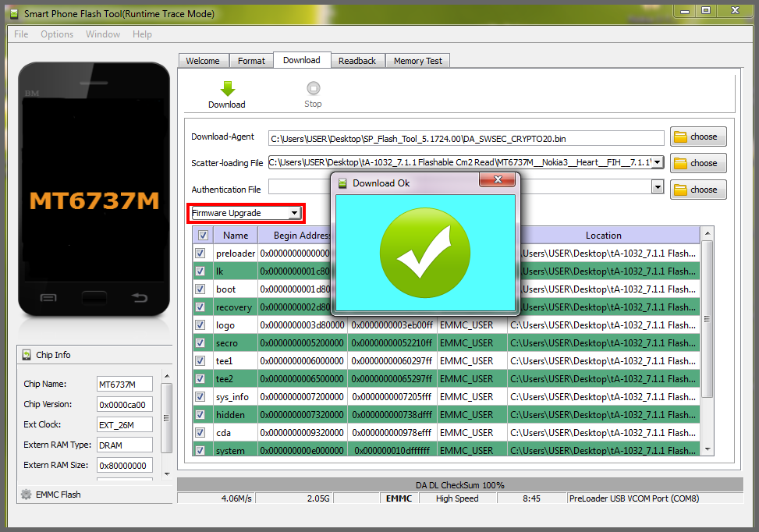The width and height of the screenshot is (759, 532).
Task: Expand the Authentication File dropdown arrow
Action: coord(657,186)
